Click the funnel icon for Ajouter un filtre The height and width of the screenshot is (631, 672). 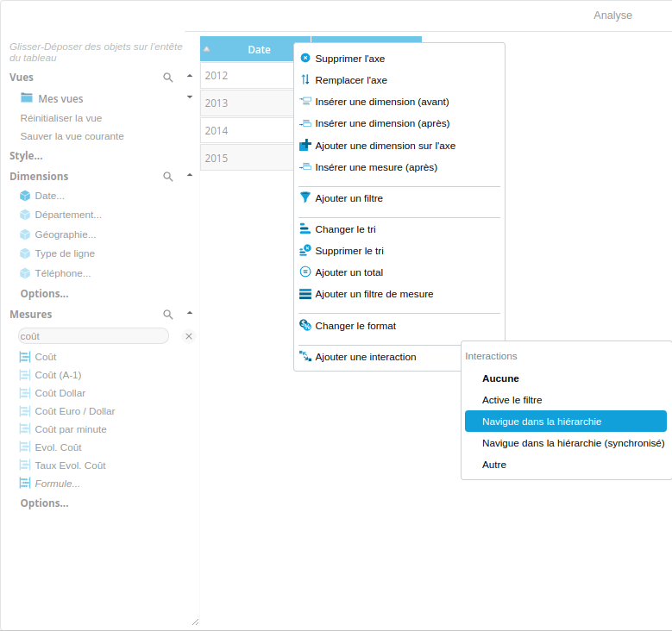coord(305,197)
